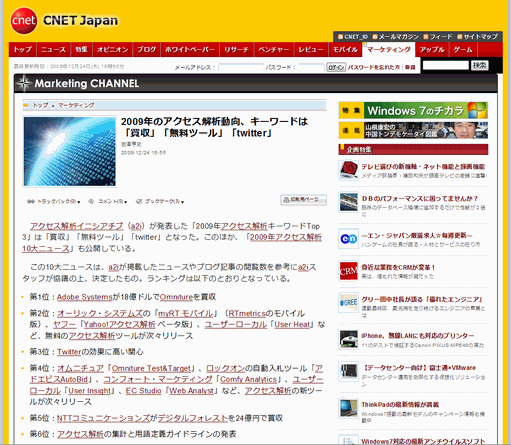The height and width of the screenshot is (445, 511).
Task: Open アクセス解析イニシアチブ link
Action: point(77,226)
